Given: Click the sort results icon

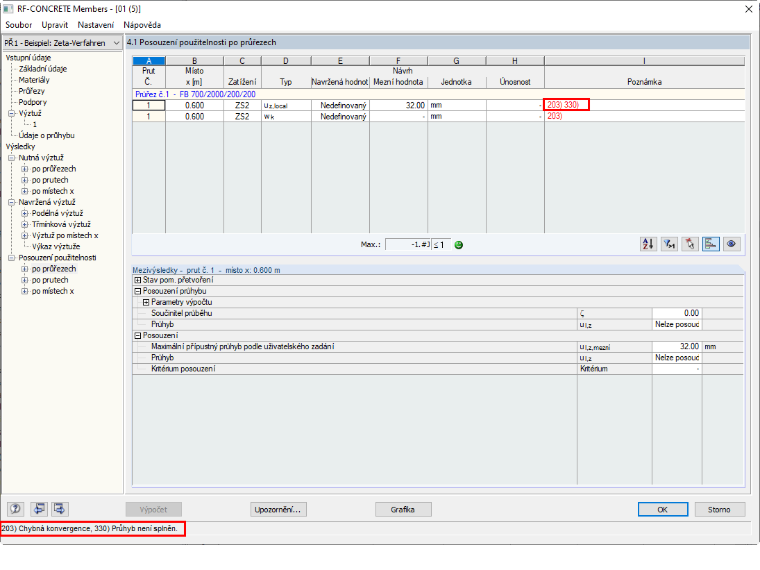Looking at the screenshot, I should tap(648, 244).
